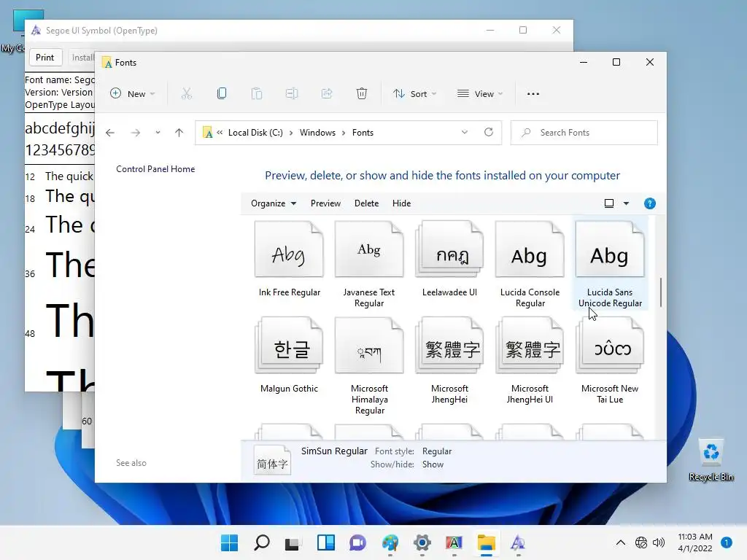Click taskbar clock showing 11:03 AM

694,542
